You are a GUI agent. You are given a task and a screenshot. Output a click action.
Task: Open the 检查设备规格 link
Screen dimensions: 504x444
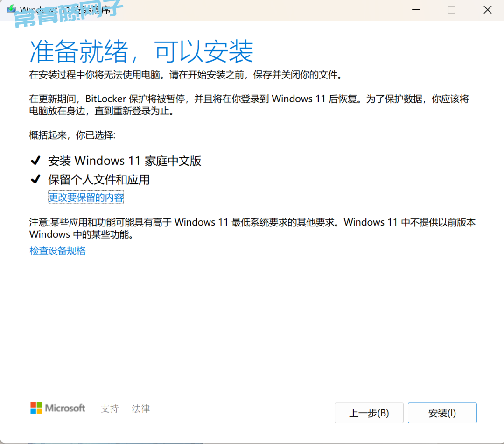coord(57,251)
